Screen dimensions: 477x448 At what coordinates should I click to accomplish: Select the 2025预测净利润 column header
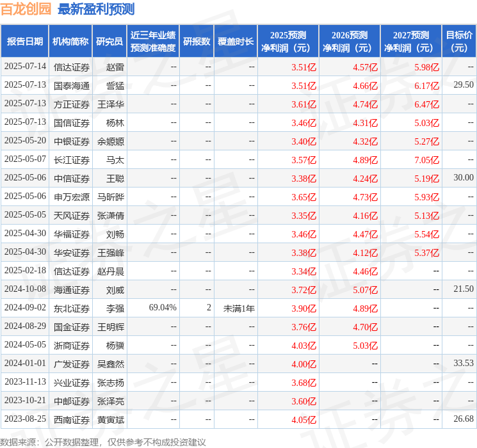(288, 42)
